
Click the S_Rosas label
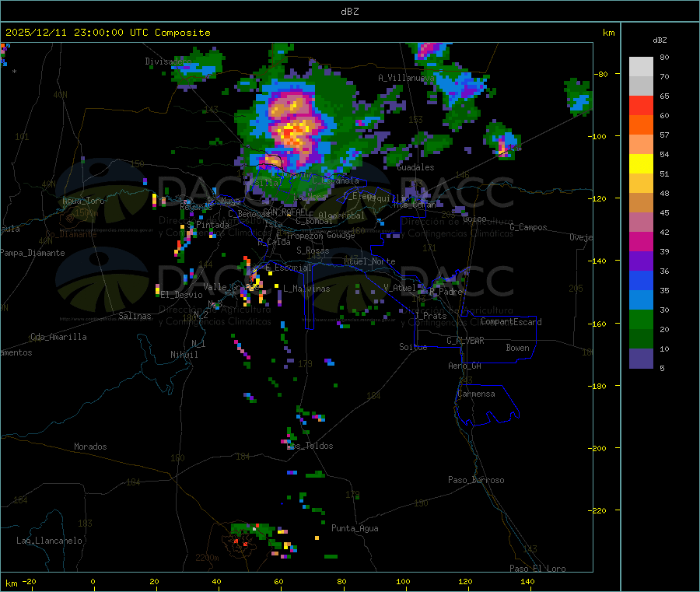click(x=313, y=251)
